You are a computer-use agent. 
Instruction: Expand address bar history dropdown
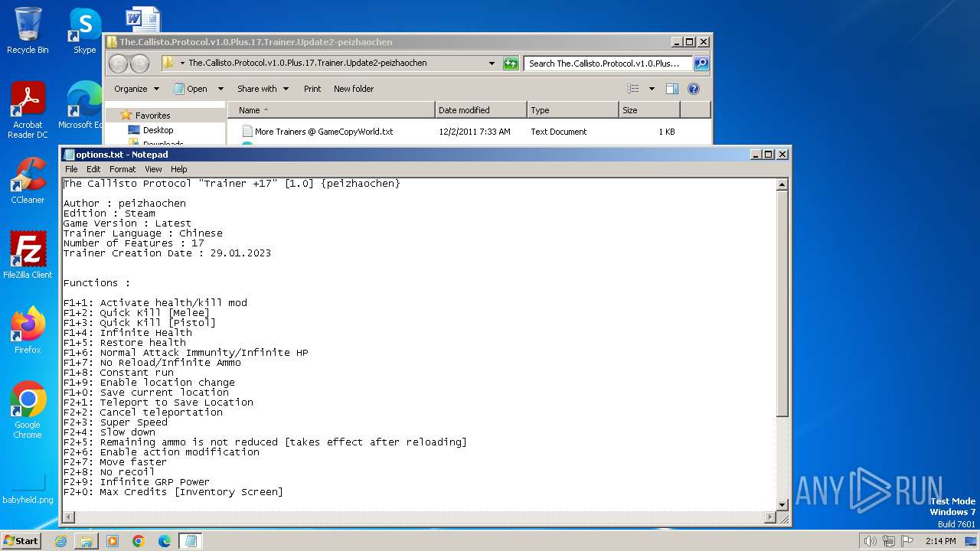pos(492,64)
